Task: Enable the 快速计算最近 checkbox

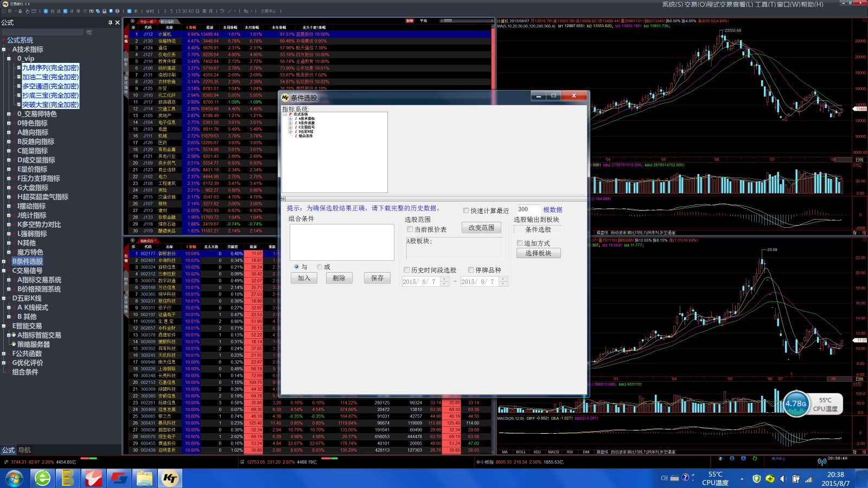Action: tap(466, 210)
